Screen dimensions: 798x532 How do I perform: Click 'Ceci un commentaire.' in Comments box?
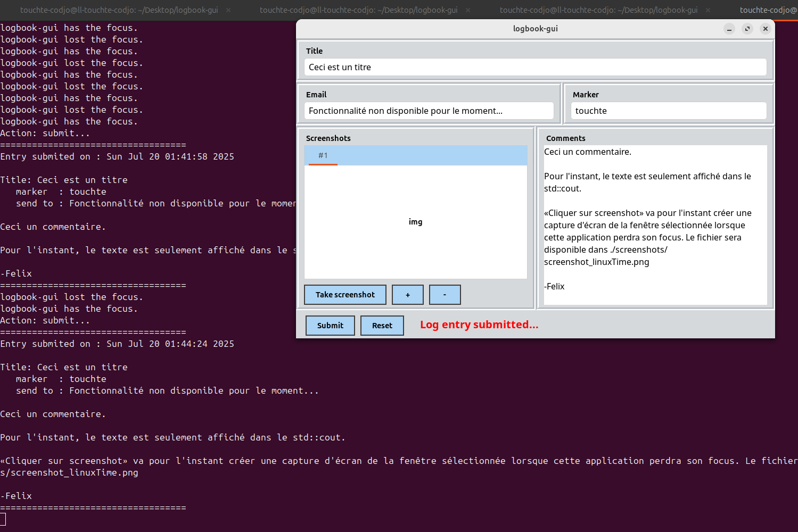(x=588, y=152)
